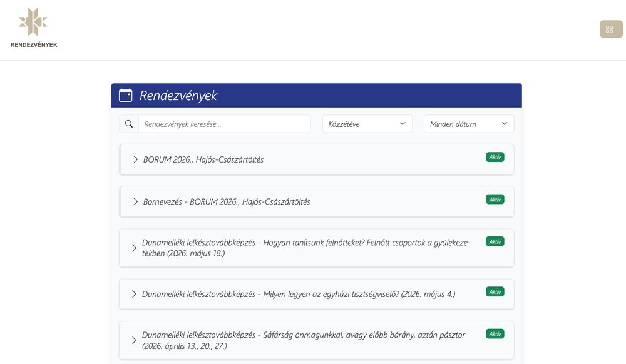Screen dimensions: 626x364
Task: Click the chevron icon beside BORUM 2026
Action: click(134, 159)
